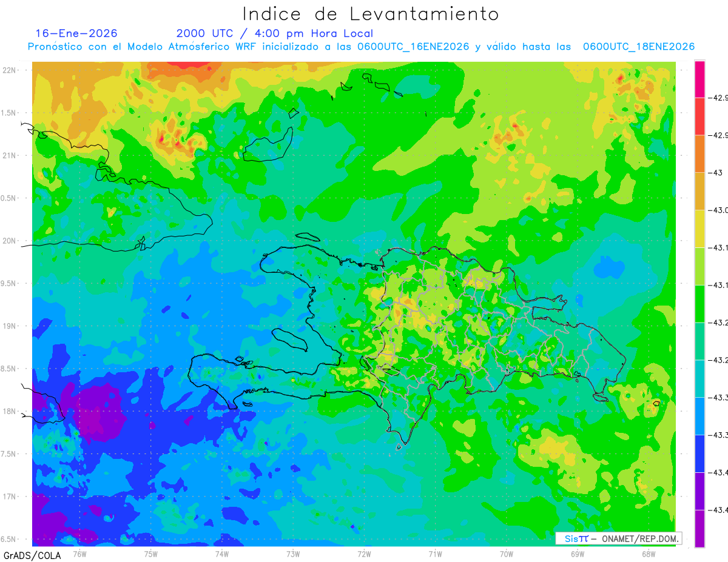Click the 70W longitude label

click(506, 554)
